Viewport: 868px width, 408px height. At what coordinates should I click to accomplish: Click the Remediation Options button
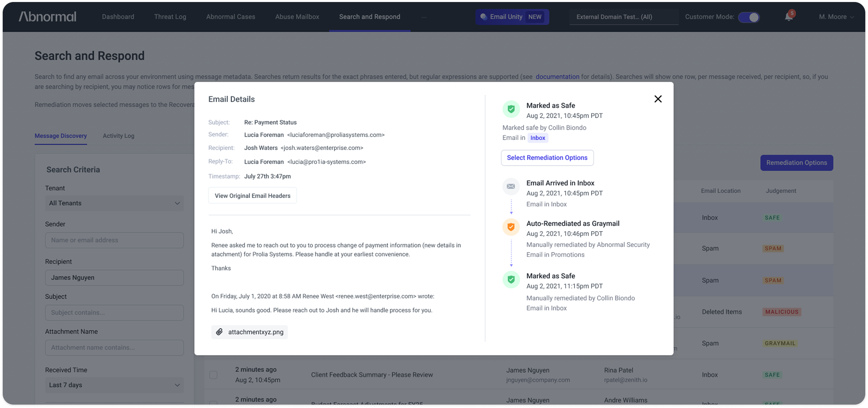[796, 163]
